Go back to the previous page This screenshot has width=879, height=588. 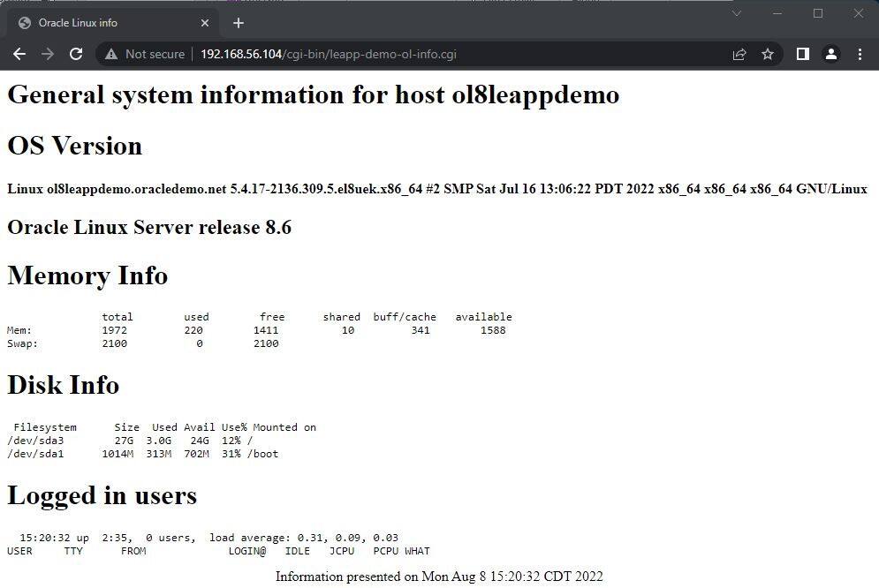(19, 53)
